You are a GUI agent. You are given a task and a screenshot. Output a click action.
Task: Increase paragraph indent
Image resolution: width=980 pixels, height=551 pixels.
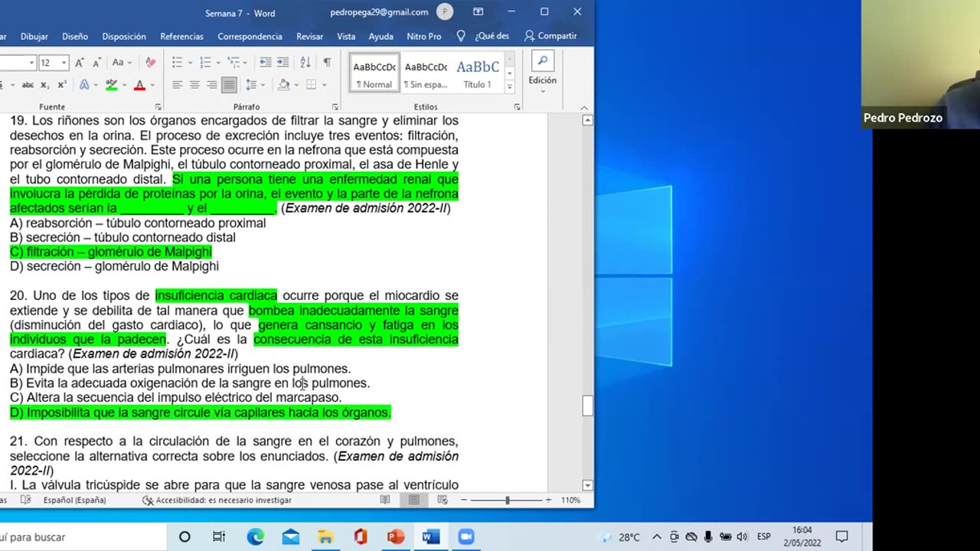coord(283,63)
